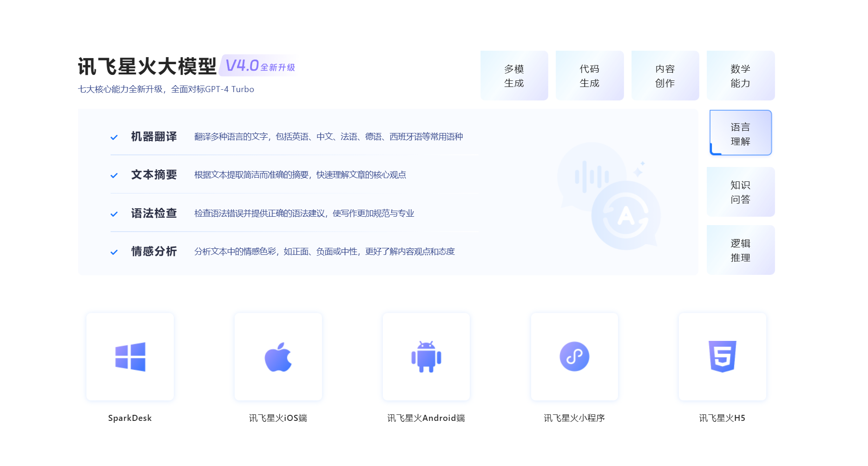Viewport: 868px width, 466px height.
Task: Click the checkmark beside 文本摘要
Action: (114, 175)
